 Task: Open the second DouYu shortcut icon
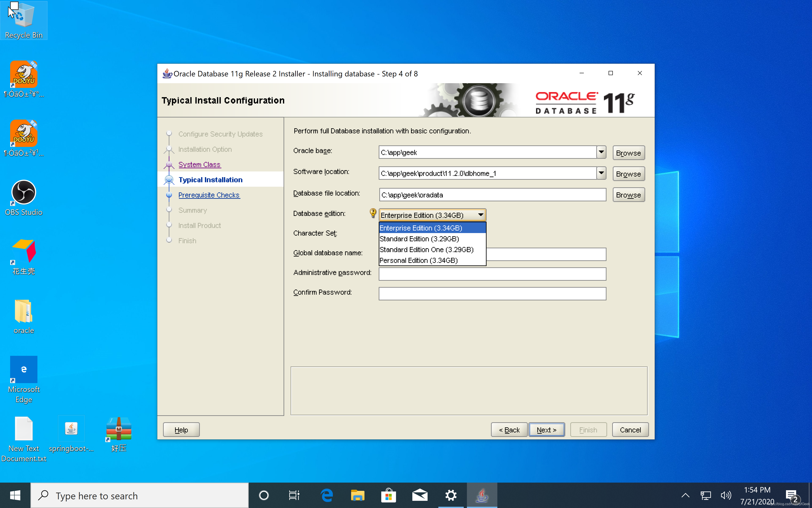(23, 138)
